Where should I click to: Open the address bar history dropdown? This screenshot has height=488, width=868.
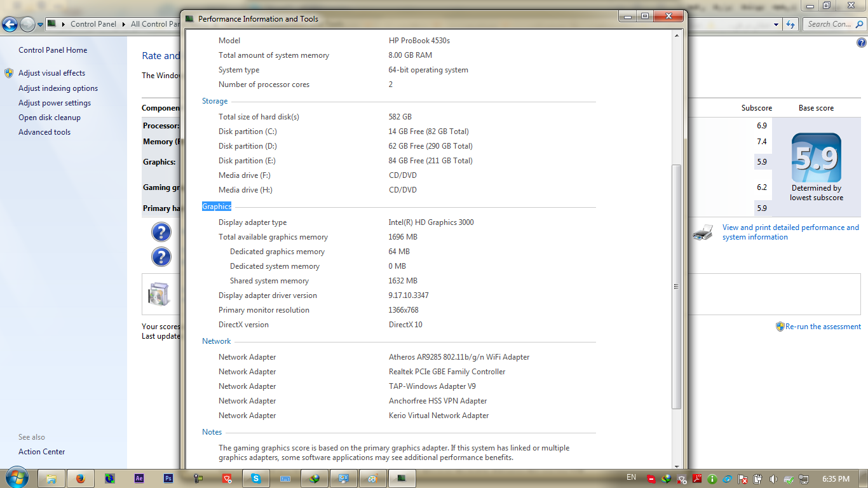(776, 24)
